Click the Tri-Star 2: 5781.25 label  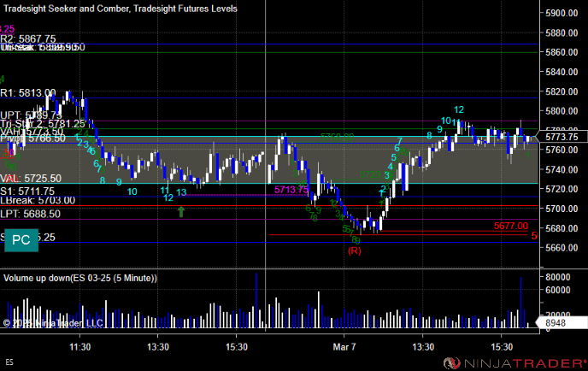tap(43, 123)
